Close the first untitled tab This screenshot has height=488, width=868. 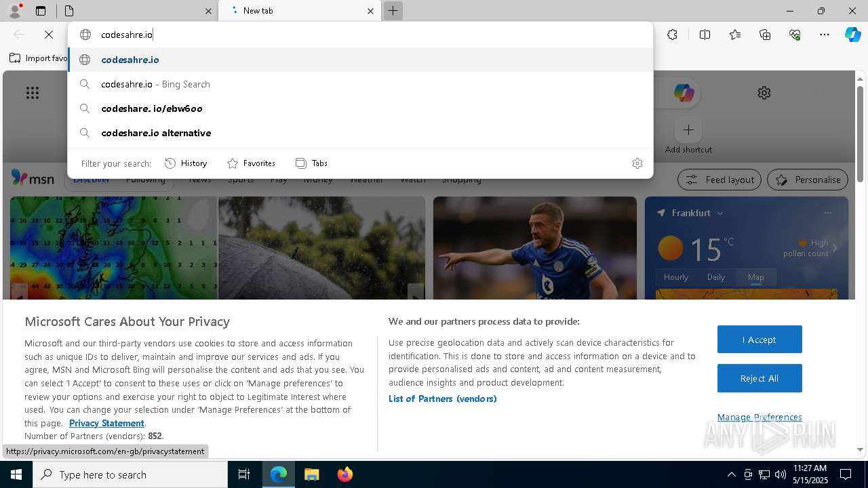(208, 11)
